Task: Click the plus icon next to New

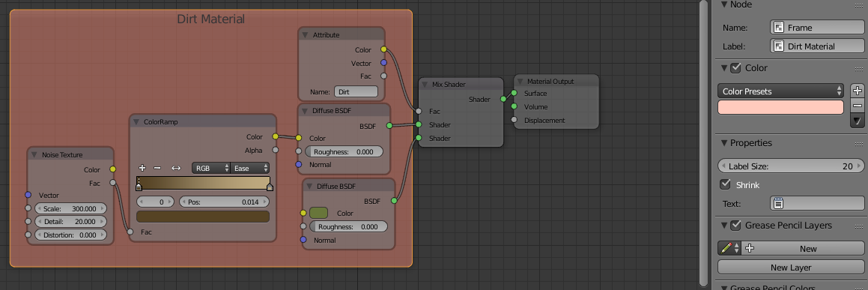Action: coord(750,249)
